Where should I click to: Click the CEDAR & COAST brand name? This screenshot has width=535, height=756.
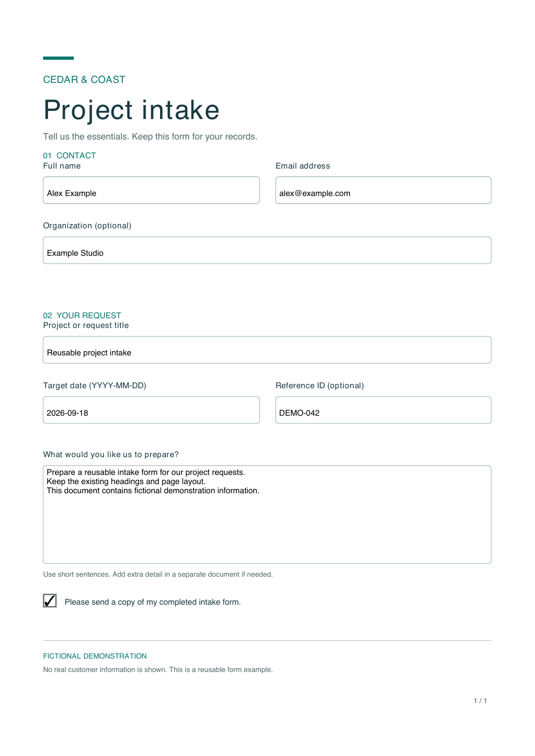click(x=84, y=80)
